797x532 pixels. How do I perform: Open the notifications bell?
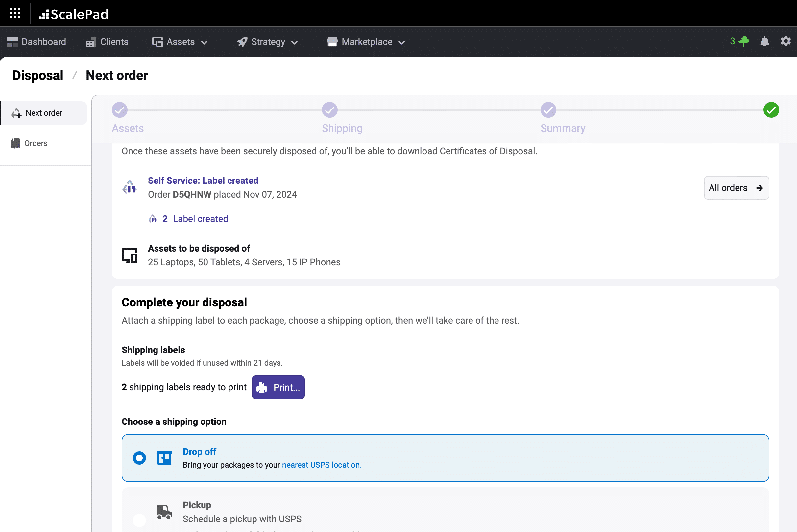pos(764,42)
